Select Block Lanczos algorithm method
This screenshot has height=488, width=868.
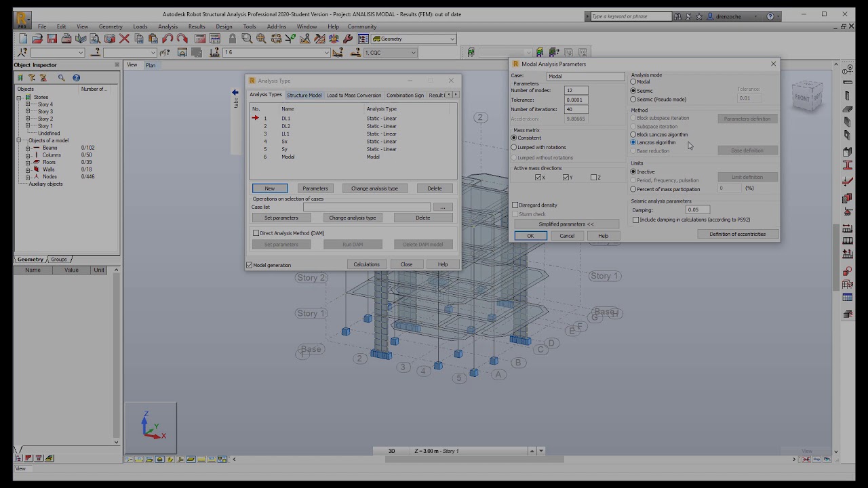pos(633,135)
